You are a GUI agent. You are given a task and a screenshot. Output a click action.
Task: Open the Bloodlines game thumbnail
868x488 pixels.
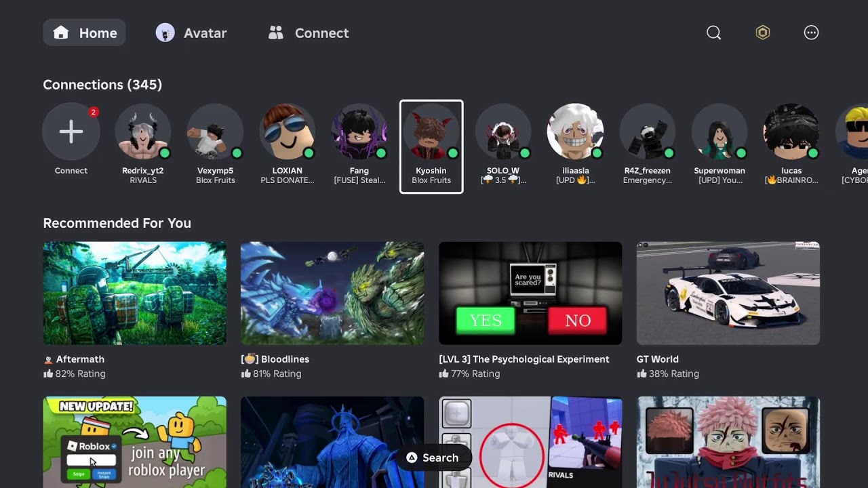coord(332,293)
